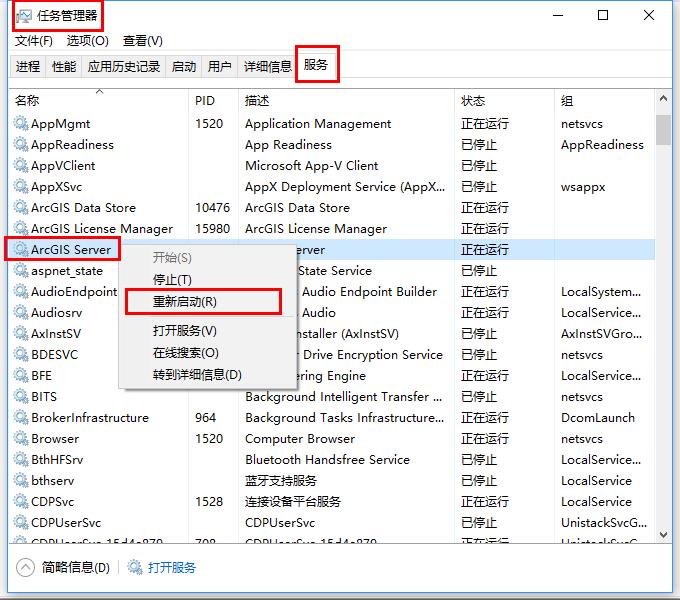Click the gear icon beside CDPUserSvc
This screenshot has height=600, width=680.
point(20,522)
